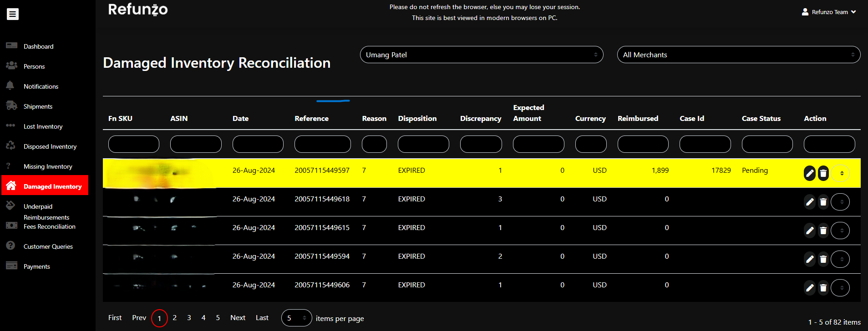
Task: Click the Damaged Inventory house icon
Action: coord(11,186)
